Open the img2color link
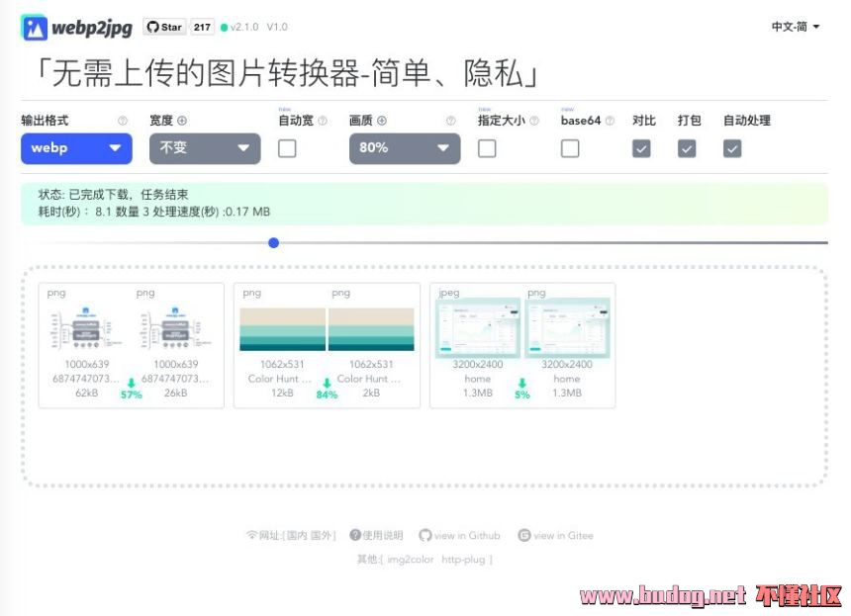 point(411,560)
